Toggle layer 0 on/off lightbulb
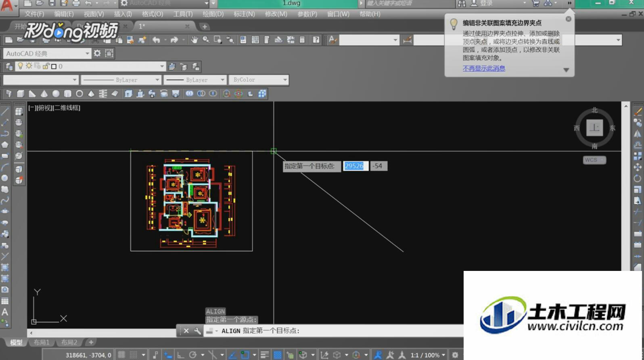Viewport: 644px width, 360px height. coord(20,66)
